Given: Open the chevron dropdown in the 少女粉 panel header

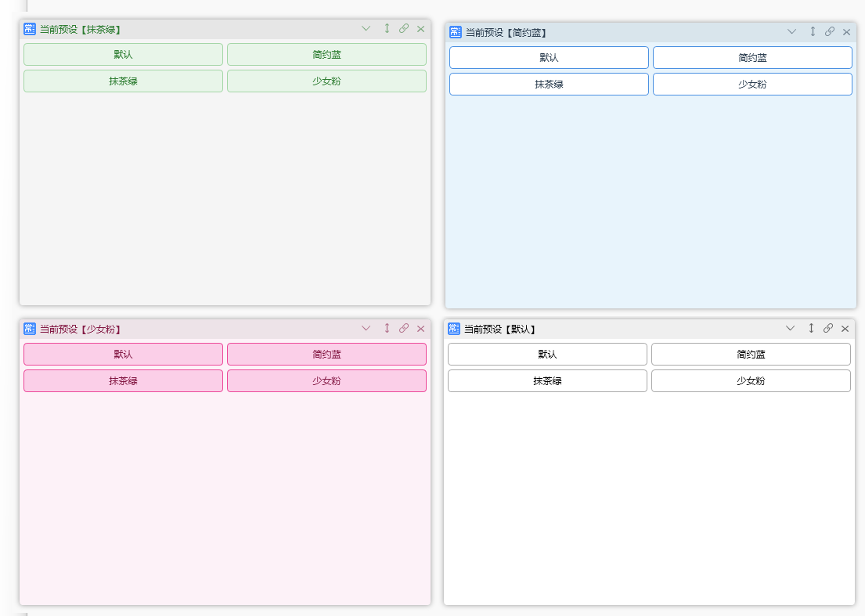Looking at the screenshot, I should (366, 329).
